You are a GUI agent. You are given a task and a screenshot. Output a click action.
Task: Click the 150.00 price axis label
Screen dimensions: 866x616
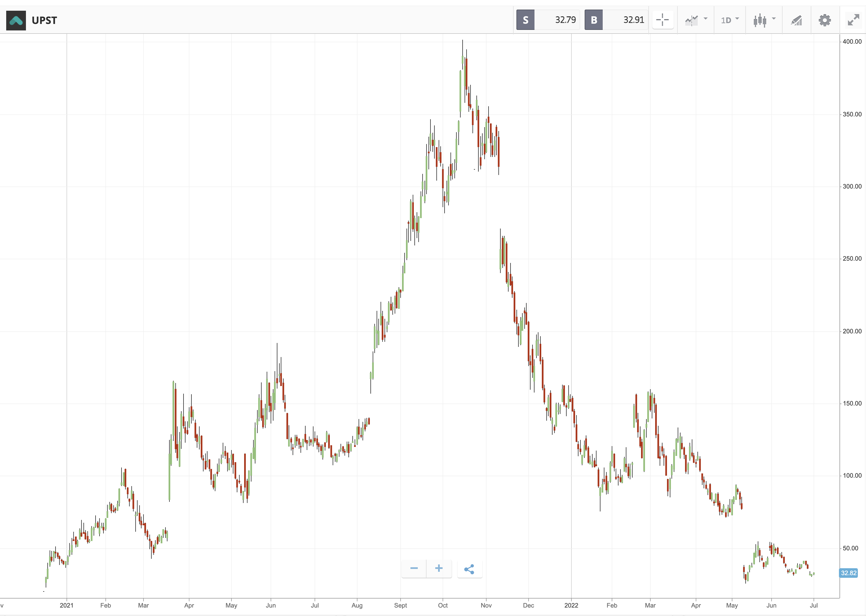(x=852, y=403)
